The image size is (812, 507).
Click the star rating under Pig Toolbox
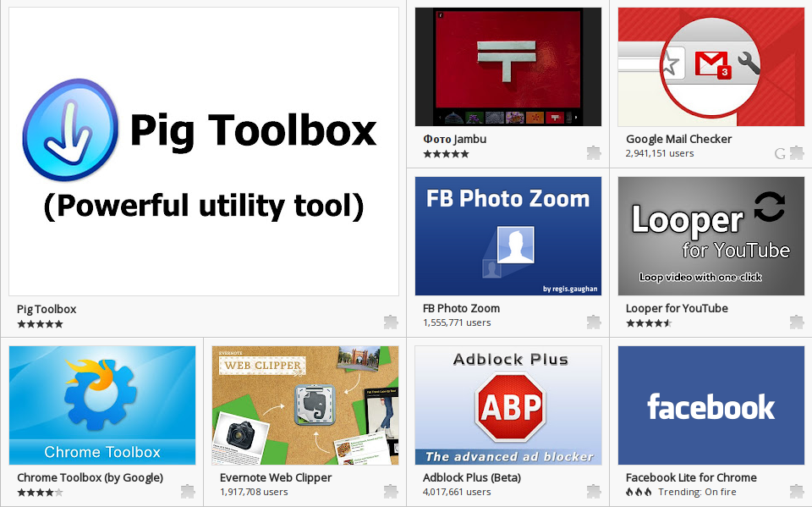[40, 323]
